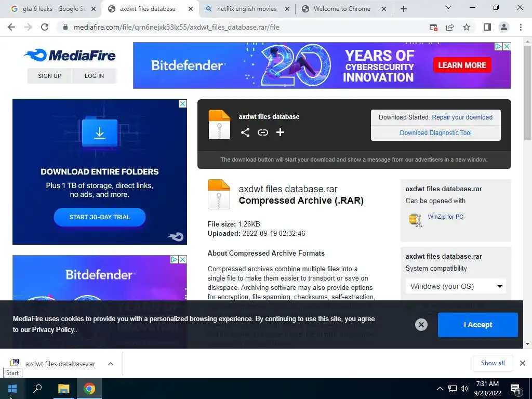Open the Windows (your OS) dropdown

[456, 286]
